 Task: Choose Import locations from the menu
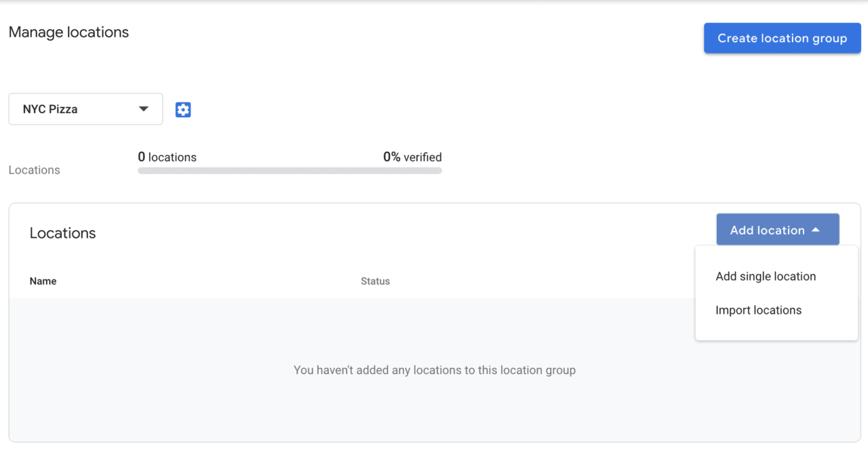click(758, 310)
